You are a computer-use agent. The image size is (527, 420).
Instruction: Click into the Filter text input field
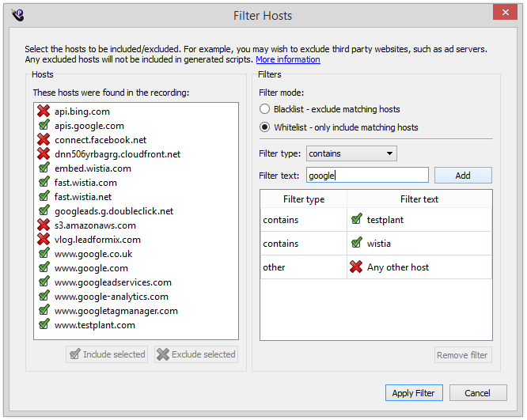[x=367, y=176]
